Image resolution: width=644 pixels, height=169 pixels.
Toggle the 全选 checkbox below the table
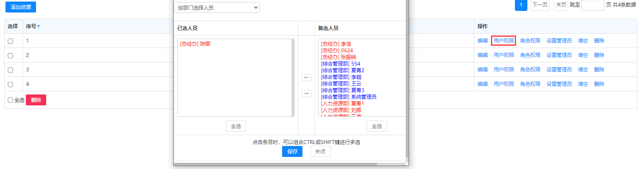tap(11, 100)
